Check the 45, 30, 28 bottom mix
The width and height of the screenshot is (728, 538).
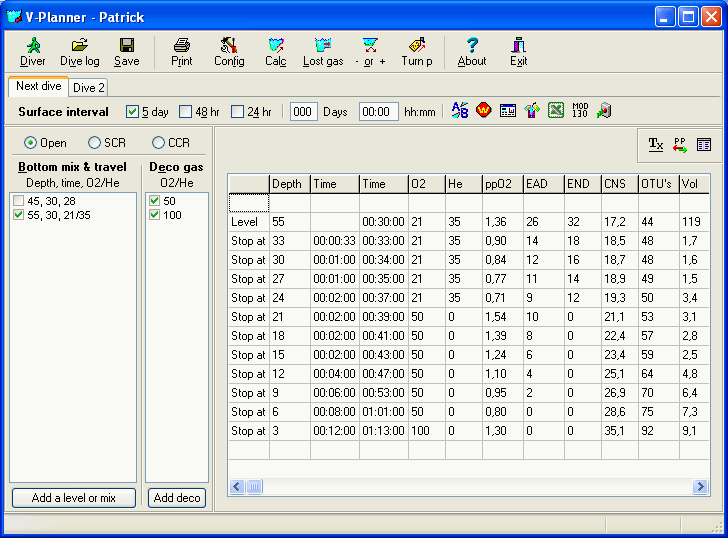19,201
